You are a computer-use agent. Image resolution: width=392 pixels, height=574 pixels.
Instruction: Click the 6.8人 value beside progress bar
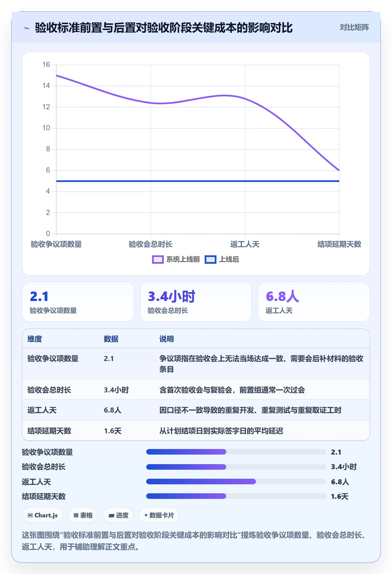pyautogui.click(x=340, y=482)
